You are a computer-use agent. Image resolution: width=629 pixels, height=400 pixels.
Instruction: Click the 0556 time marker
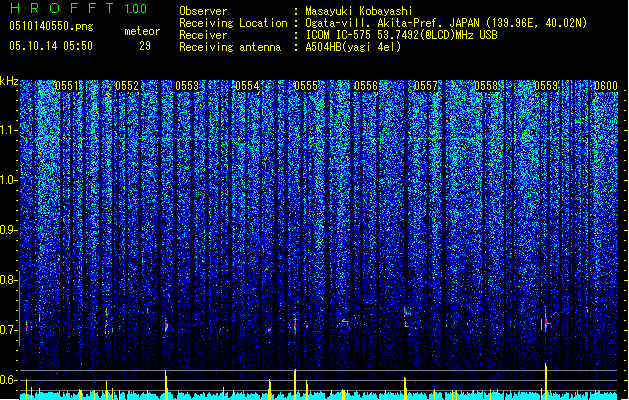[x=366, y=86]
